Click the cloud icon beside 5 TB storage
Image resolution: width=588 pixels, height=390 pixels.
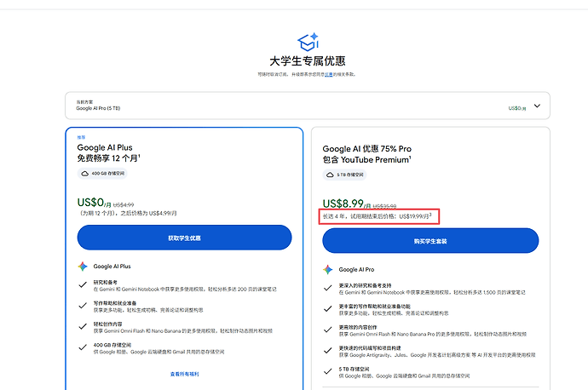[x=330, y=175]
